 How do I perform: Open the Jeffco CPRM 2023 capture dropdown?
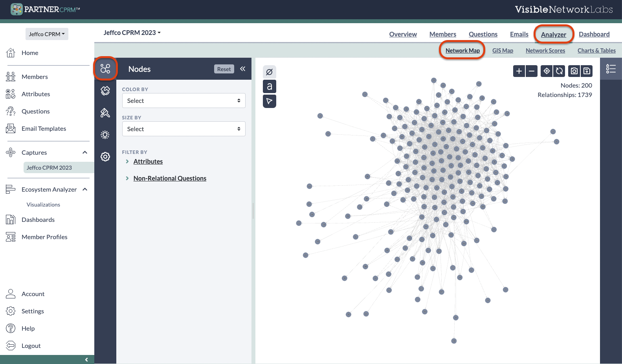click(132, 33)
